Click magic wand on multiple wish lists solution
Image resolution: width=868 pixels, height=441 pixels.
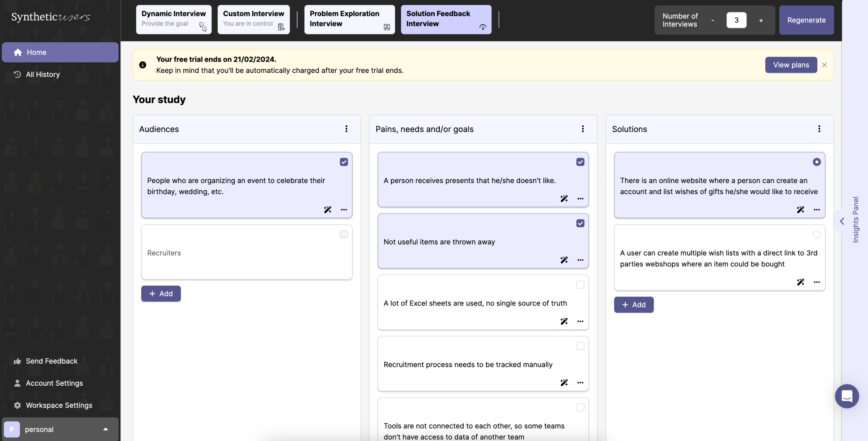point(800,282)
